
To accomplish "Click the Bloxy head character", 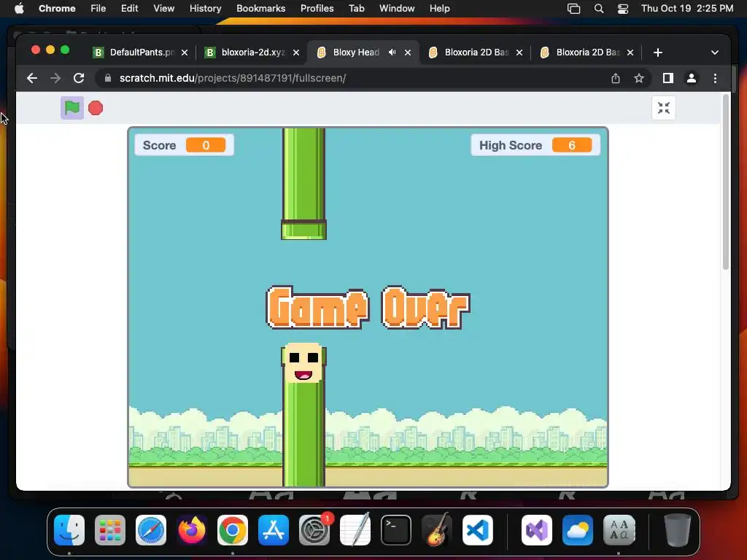I will point(303,362).
